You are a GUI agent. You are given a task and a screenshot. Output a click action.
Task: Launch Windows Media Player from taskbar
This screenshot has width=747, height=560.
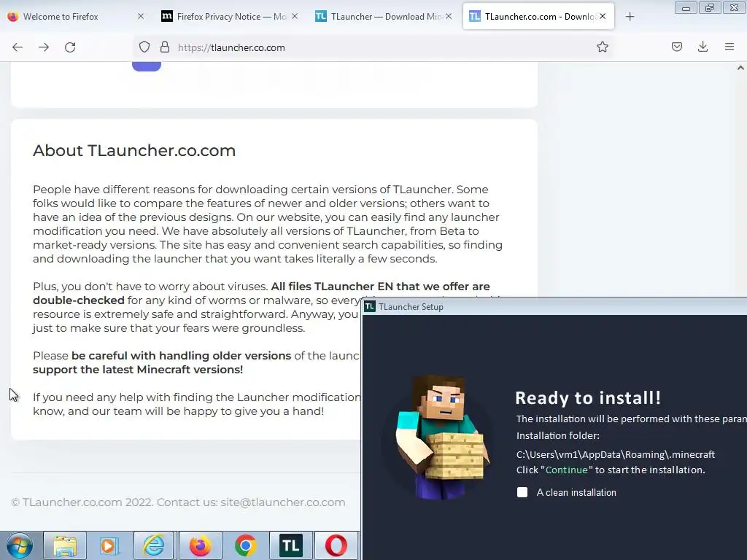[x=109, y=545]
